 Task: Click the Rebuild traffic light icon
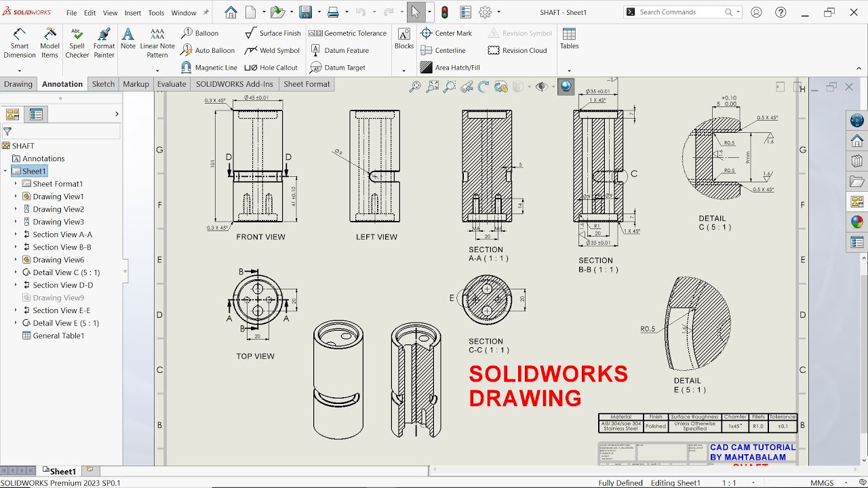click(445, 12)
